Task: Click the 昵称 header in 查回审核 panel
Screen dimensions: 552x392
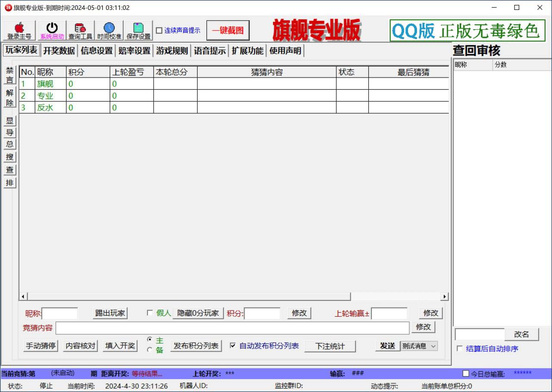Action: pyautogui.click(x=473, y=65)
